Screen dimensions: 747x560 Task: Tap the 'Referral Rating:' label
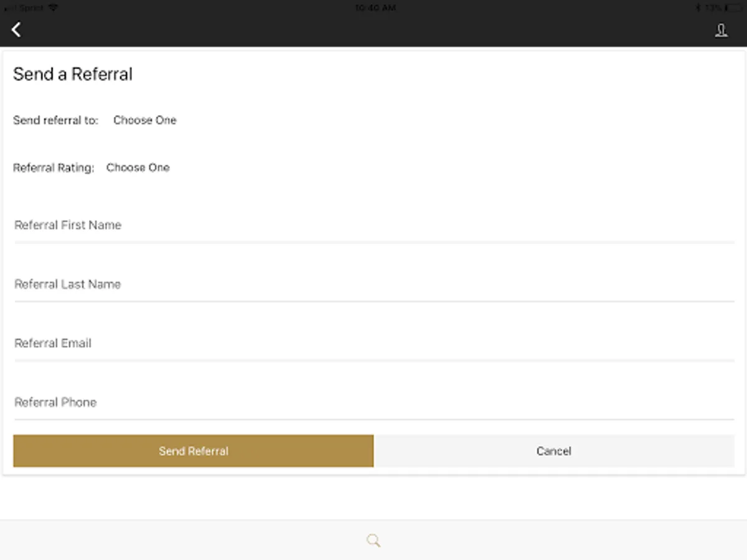(54, 167)
